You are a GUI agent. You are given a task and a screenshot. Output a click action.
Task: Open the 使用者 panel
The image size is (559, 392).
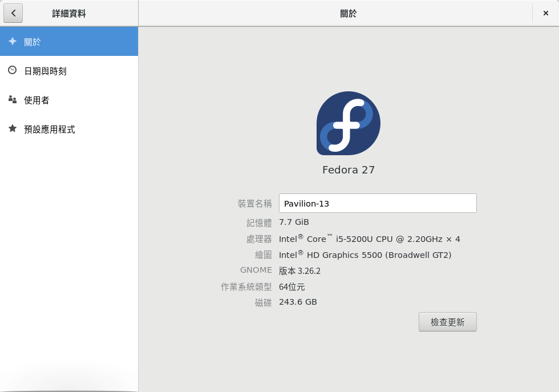pos(69,100)
